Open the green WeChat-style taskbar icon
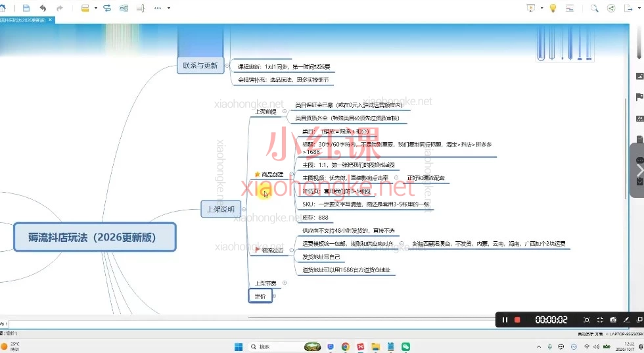 406,347
